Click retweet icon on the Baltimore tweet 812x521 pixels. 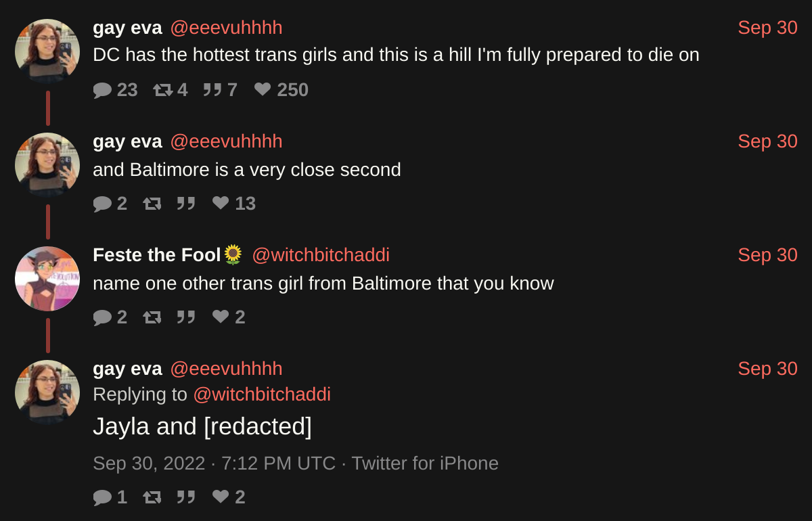pyautogui.click(x=152, y=204)
